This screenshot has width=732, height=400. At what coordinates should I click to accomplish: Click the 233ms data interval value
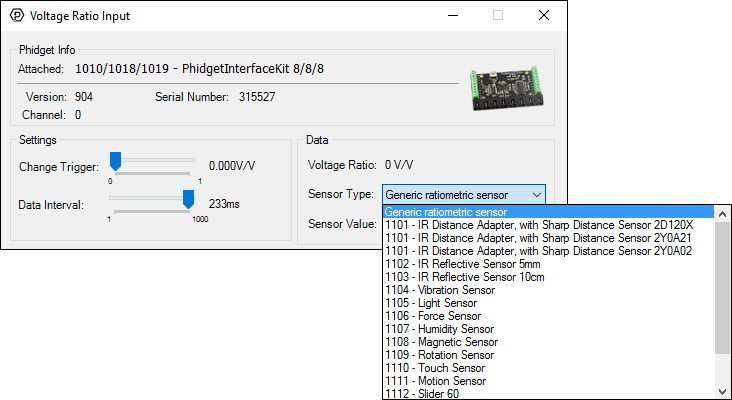[224, 204]
